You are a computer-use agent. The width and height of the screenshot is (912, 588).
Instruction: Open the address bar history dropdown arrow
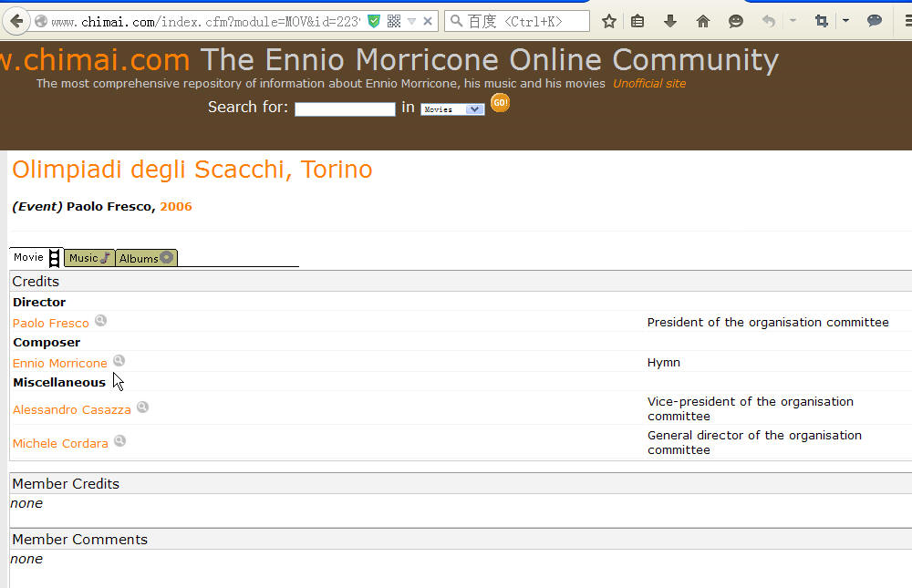412,22
